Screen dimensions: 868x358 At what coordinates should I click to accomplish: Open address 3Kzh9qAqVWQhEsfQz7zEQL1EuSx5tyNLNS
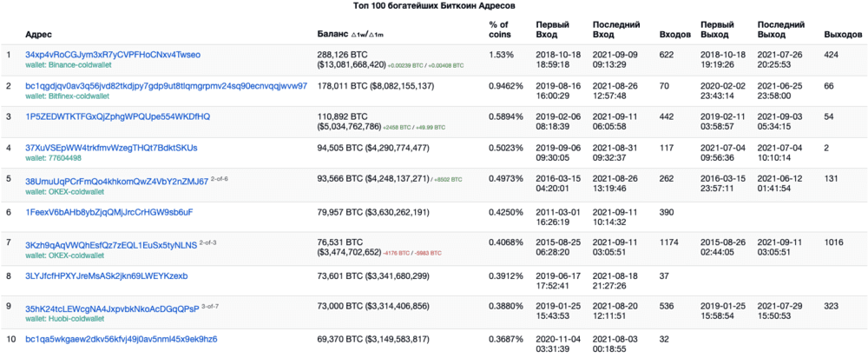click(111, 246)
